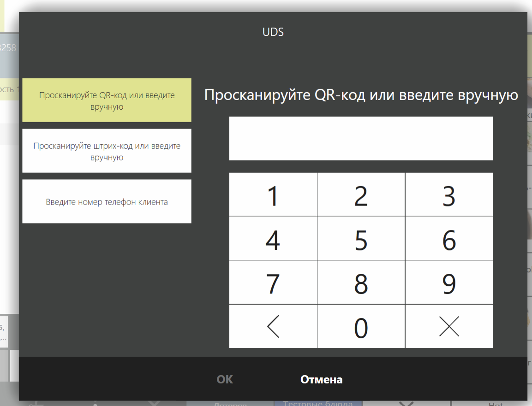The image size is (532, 406).
Task: Clear input with the X keypad key
Action: tap(449, 326)
